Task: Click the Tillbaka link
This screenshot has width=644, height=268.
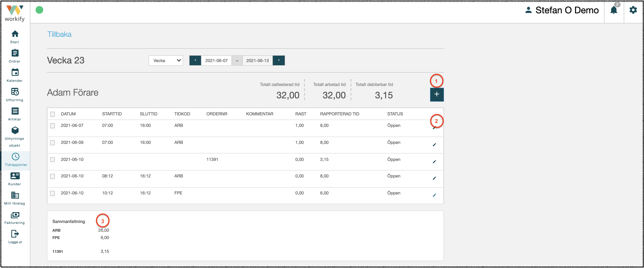Action: click(59, 34)
